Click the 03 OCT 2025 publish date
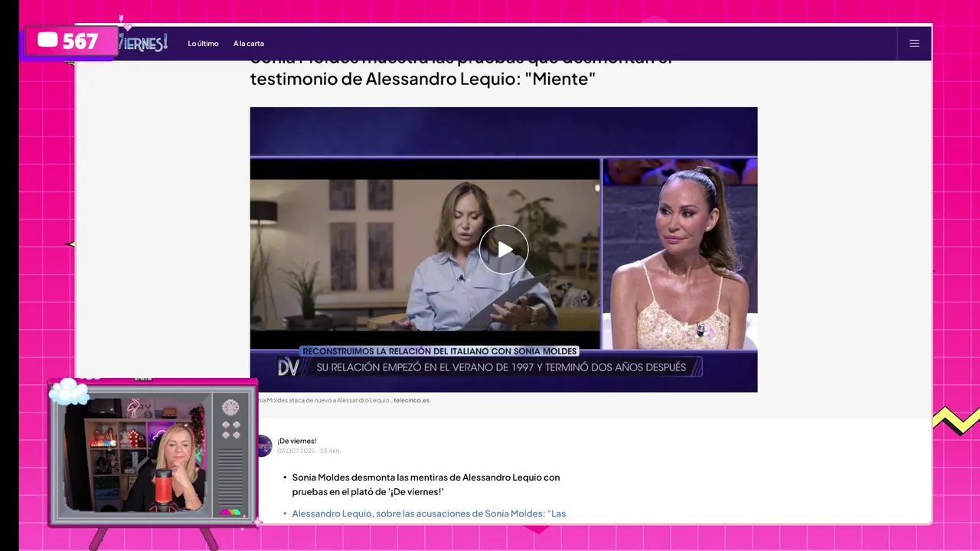 tap(309, 451)
